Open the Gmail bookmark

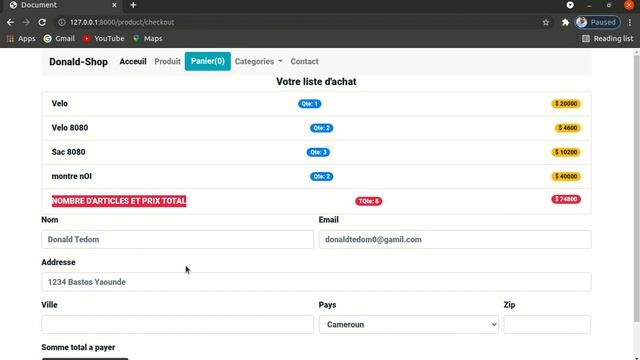coord(59,38)
